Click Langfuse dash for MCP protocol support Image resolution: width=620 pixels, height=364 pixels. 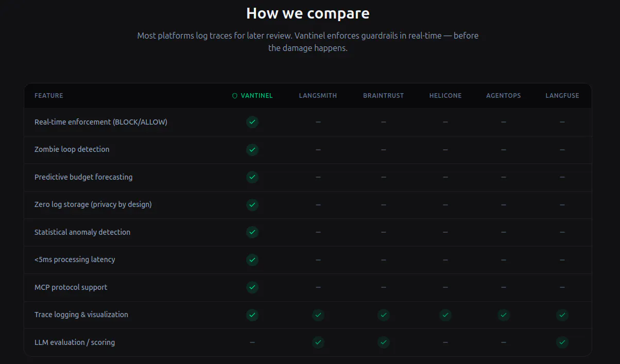coord(562,287)
